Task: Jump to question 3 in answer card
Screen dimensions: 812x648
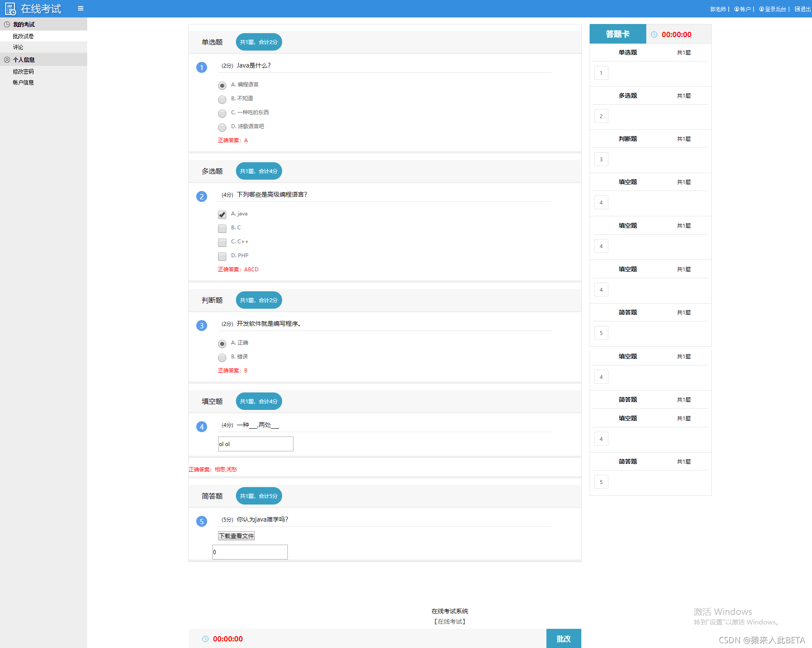Action: (x=601, y=159)
